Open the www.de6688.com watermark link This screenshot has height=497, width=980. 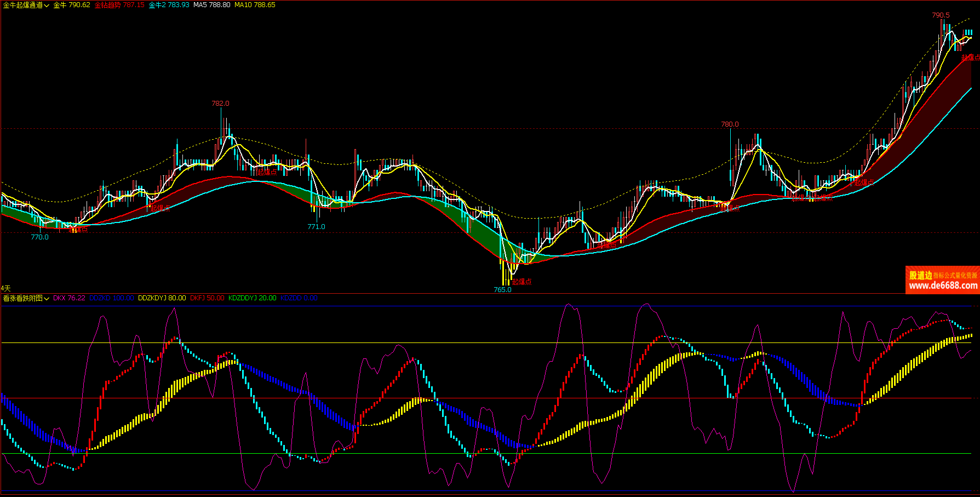[943, 285]
